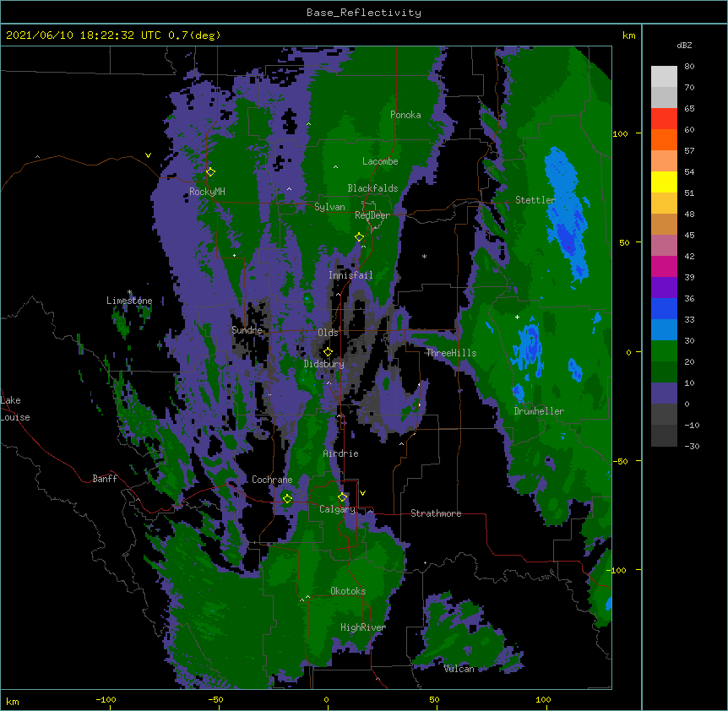Select the Sylvan label
Viewport: 728px width, 711px height.
[x=329, y=207]
